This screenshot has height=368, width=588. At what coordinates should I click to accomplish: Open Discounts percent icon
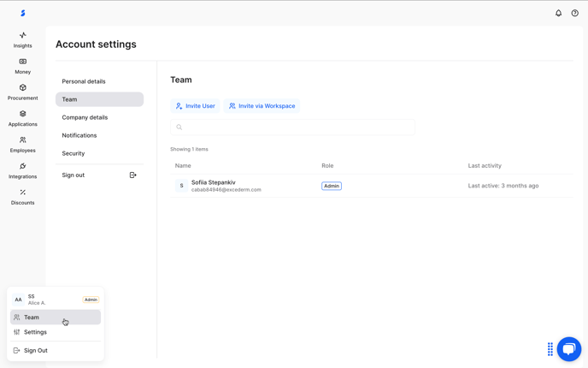coord(22,193)
